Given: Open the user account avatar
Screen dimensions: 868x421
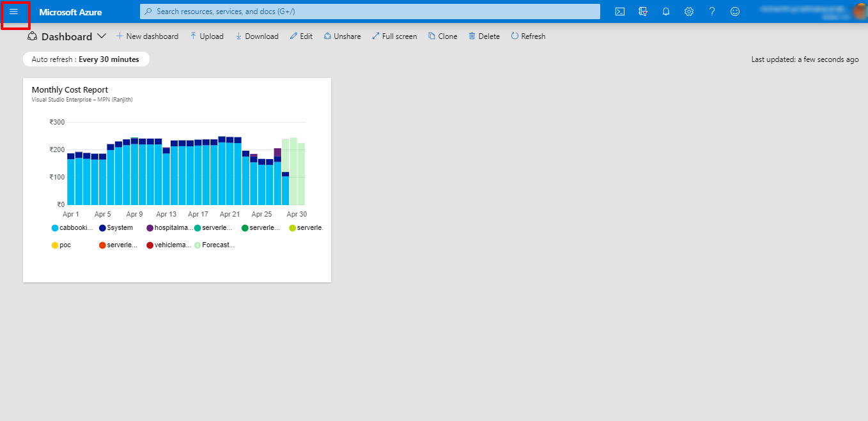Looking at the screenshot, I should pos(859,11).
